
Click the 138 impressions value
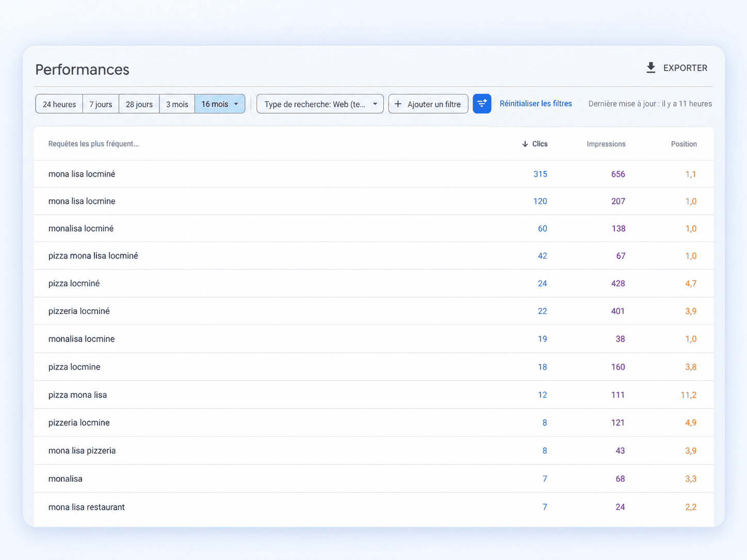[618, 228]
